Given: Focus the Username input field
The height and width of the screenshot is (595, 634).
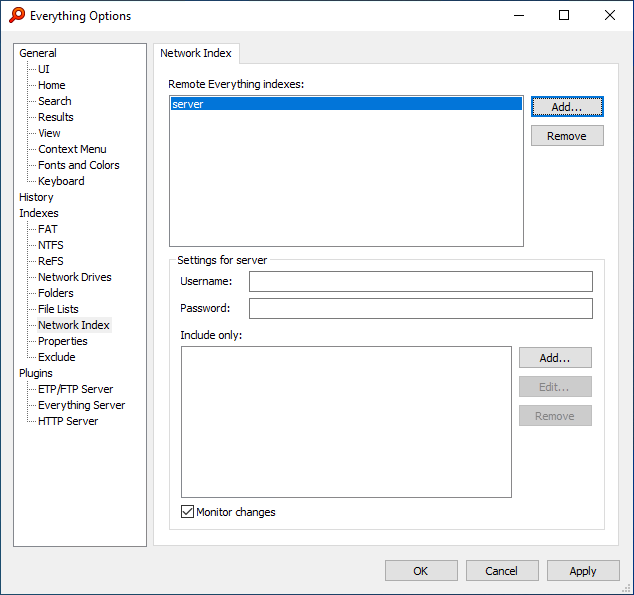Looking at the screenshot, I should click(421, 281).
